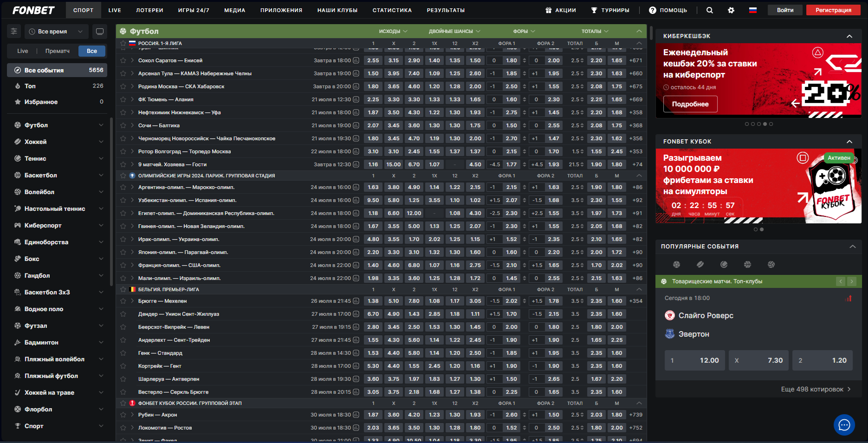Image resolution: width=868 pixels, height=443 pixels.
Task: Bet on Эвертон win at 1.20
Action: [822, 360]
